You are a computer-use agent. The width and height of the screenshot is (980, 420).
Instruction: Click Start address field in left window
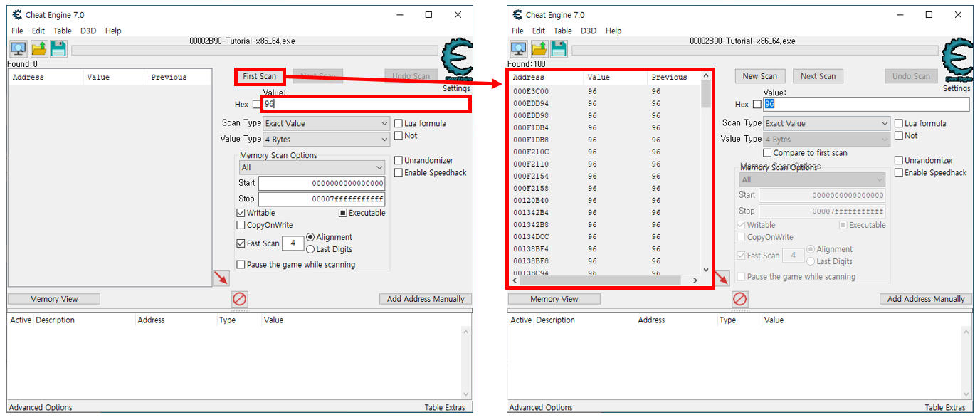(322, 184)
